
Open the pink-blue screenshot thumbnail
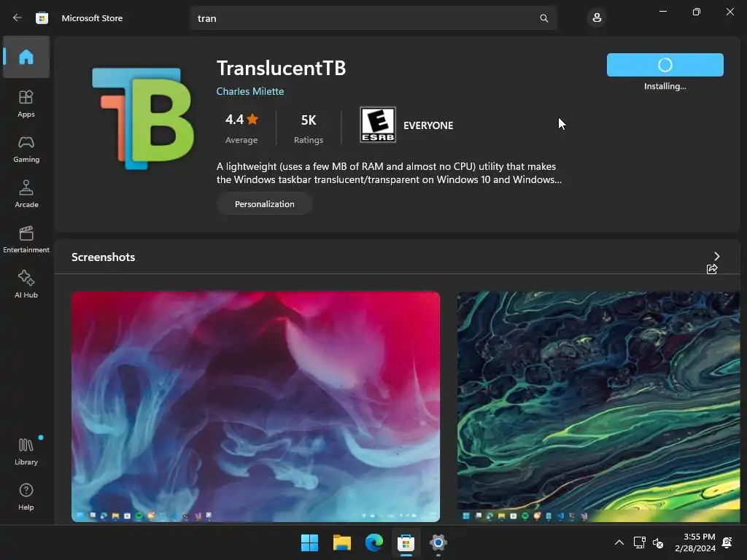[256, 407]
